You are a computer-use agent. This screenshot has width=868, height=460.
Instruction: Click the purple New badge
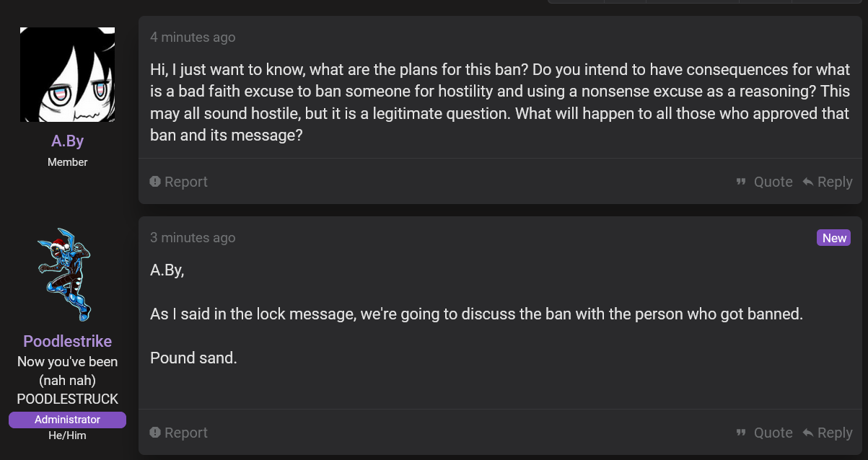(x=834, y=238)
